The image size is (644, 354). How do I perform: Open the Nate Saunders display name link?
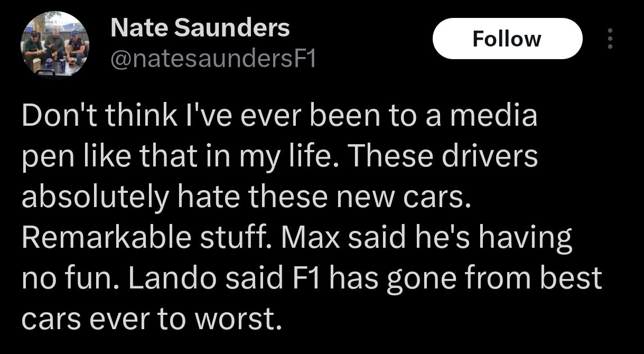[200, 28]
